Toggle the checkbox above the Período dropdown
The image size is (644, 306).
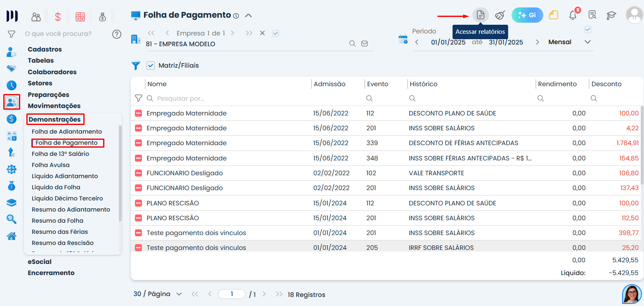pyautogui.click(x=588, y=30)
